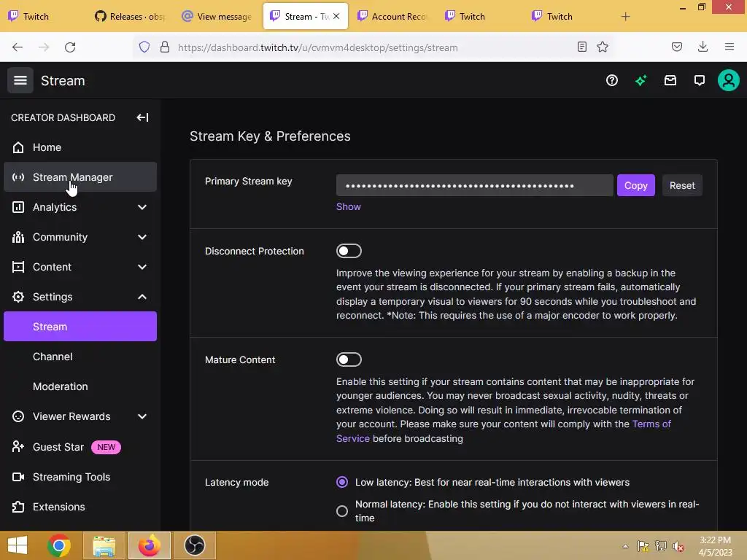Enable Disconnect Protection toggle
This screenshot has height=560, width=747.
(x=349, y=251)
